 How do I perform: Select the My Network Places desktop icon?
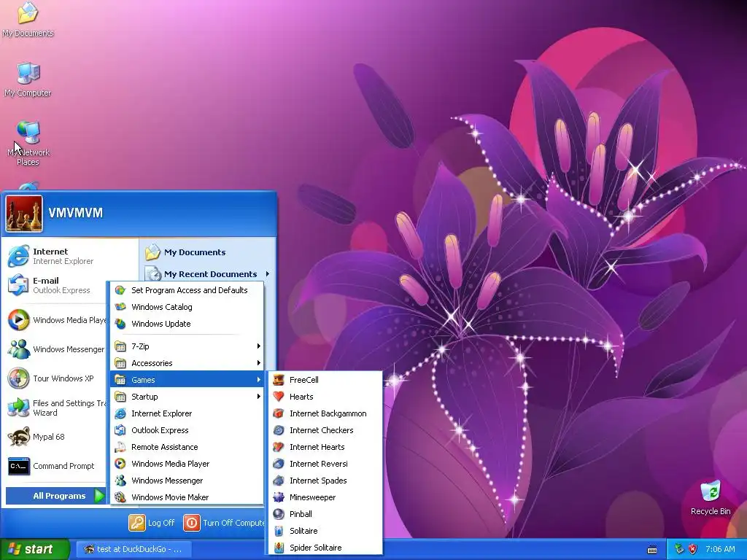click(x=28, y=143)
